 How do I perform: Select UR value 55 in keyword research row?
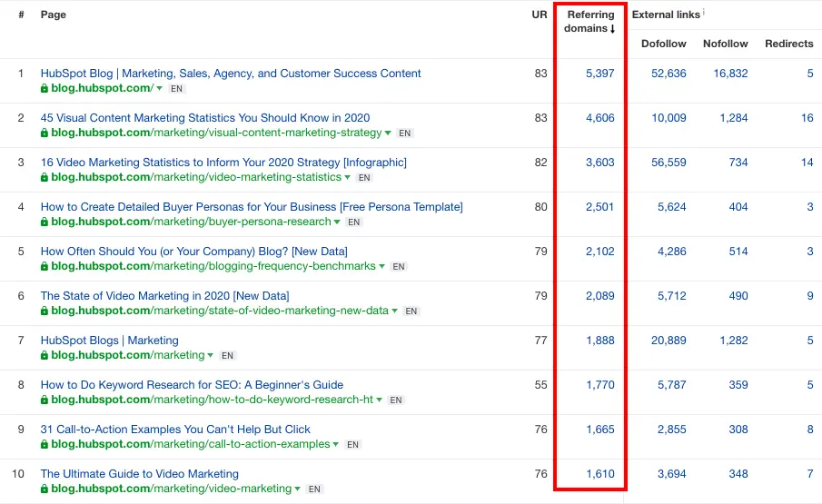(541, 385)
